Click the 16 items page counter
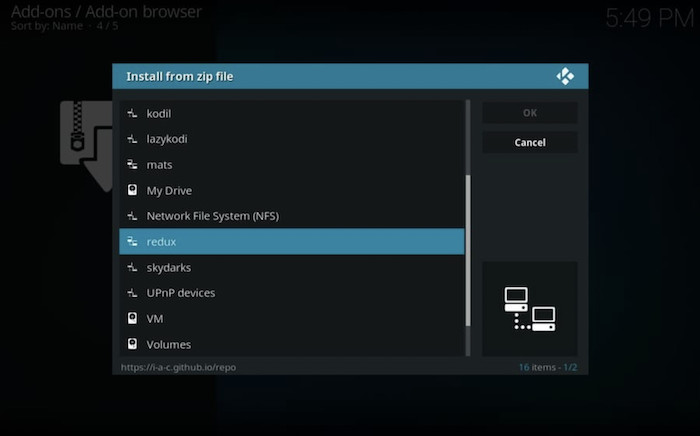 (x=548, y=367)
